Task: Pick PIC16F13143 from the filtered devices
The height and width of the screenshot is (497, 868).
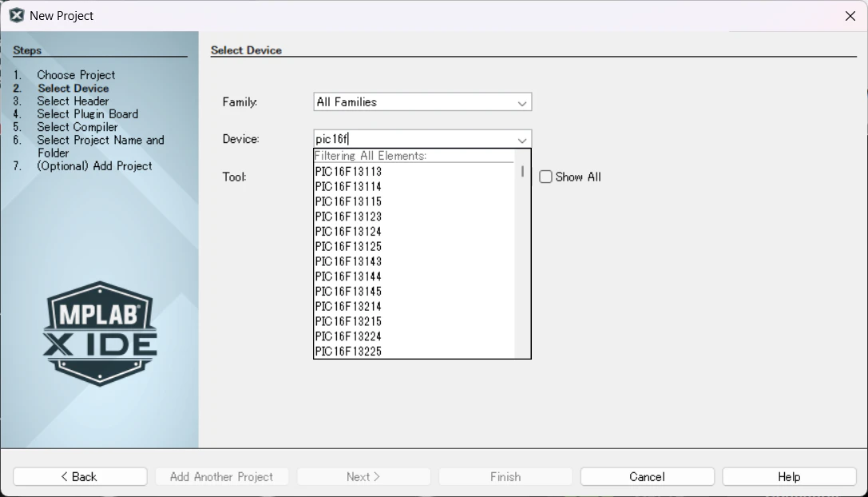Action: coord(414,261)
